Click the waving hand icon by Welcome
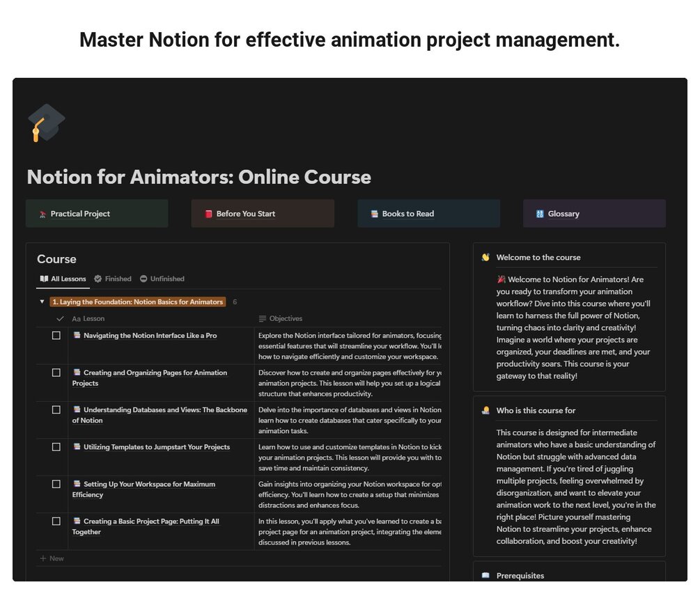 485,258
